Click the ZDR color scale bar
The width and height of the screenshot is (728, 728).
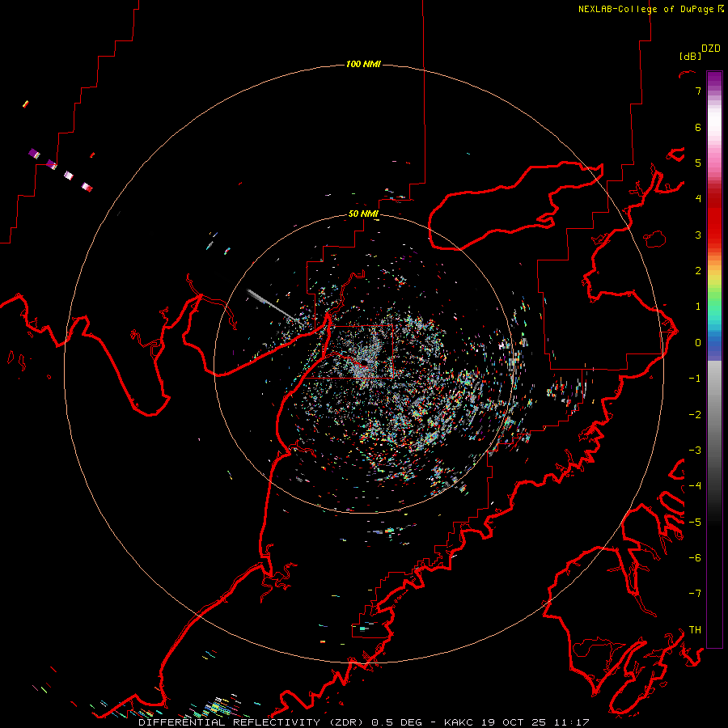(714, 359)
